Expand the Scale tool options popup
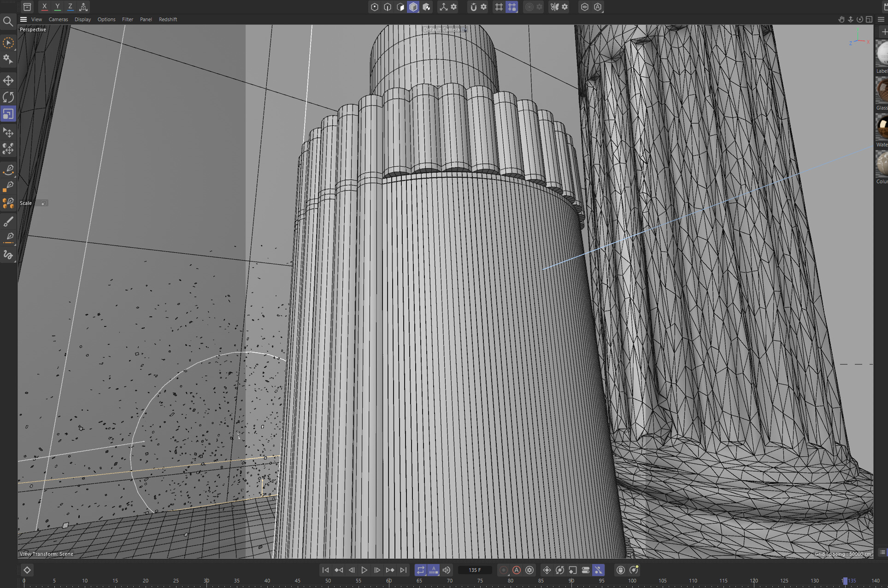This screenshot has height=588, width=888. pyautogui.click(x=43, y=203)
